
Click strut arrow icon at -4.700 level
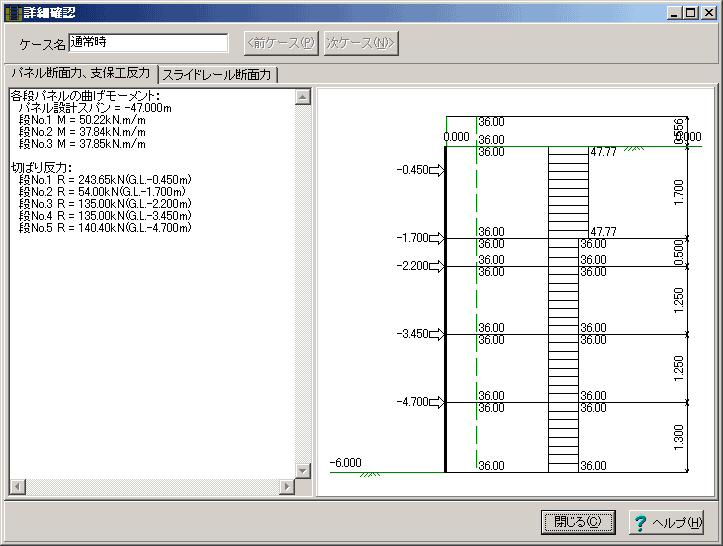pos(436,402)
